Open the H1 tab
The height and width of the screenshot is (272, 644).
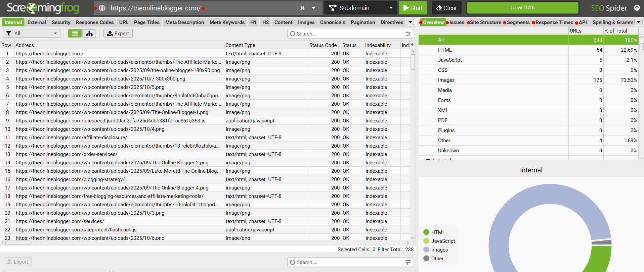click(x=253, y=22)
